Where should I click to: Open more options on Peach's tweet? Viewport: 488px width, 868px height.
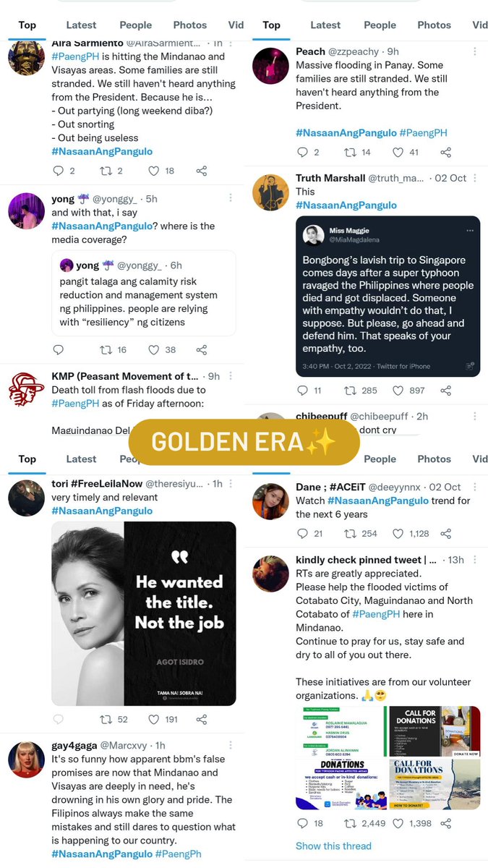[x=474, y=52]
